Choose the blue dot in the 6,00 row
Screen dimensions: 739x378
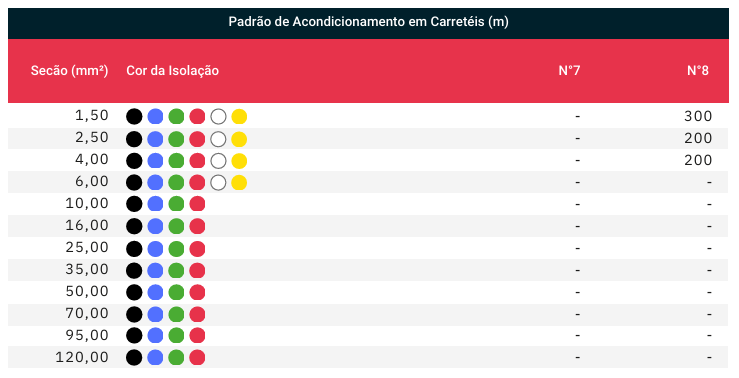click(x=155, y=183)
